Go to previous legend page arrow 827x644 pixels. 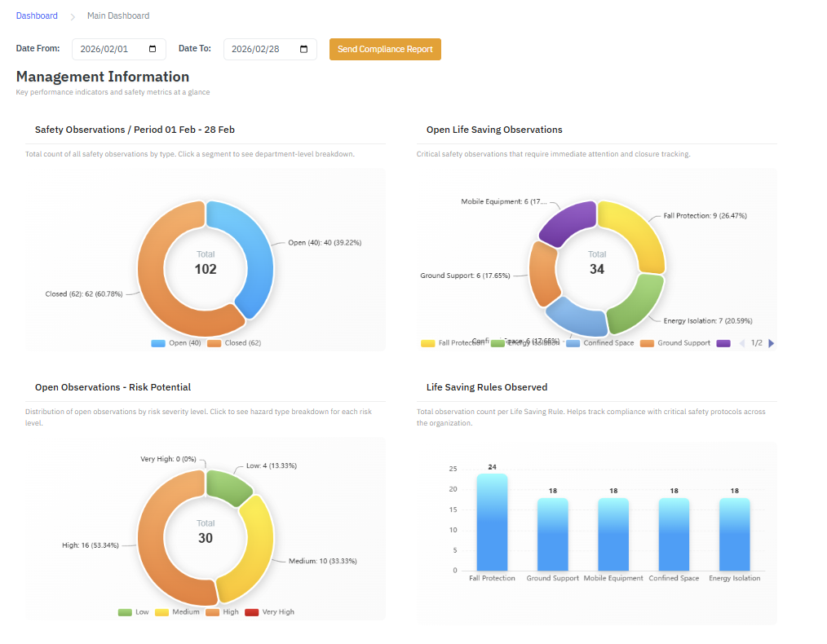[742, 343]
